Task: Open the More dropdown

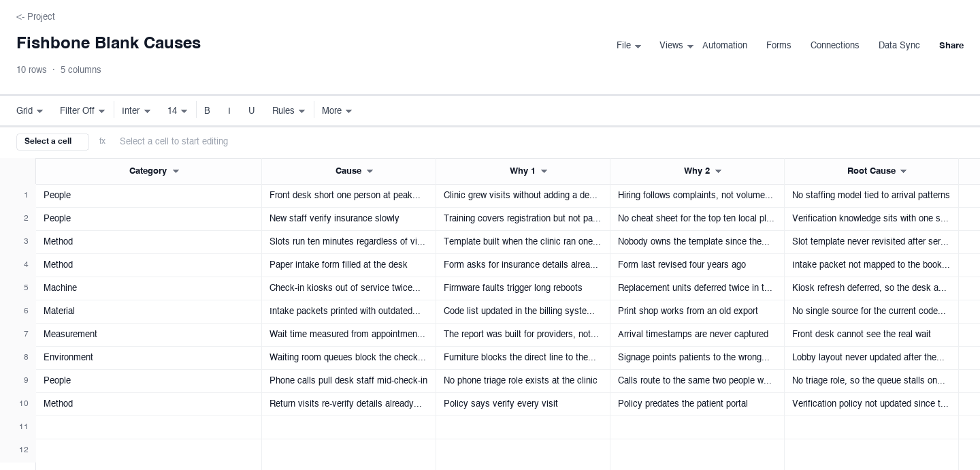Action: click(337, 110)
